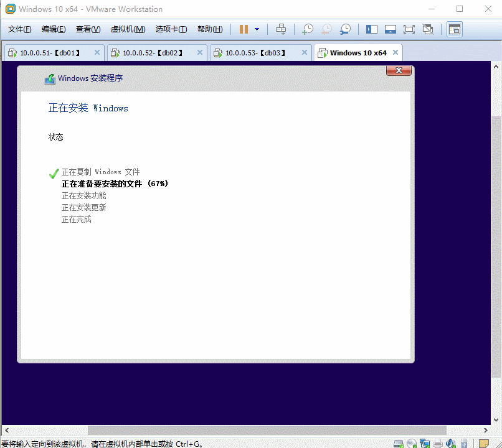
Task: Click the vertical scrollbar thumb
Action: pos(496,248)
